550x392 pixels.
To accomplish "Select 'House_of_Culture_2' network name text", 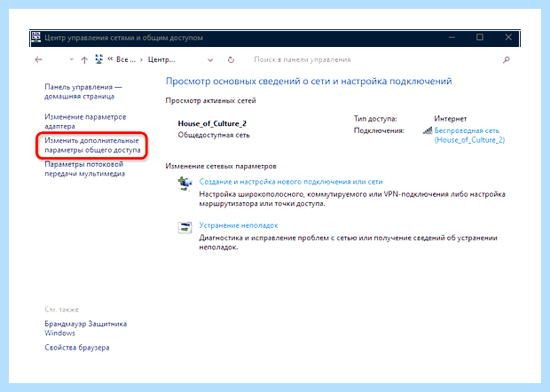I will 212,123.
